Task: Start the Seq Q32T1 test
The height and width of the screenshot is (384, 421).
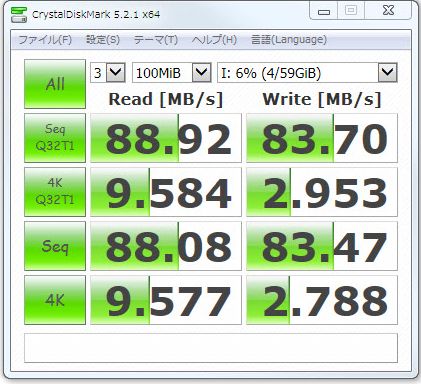Action: pyautogui.click(x=55, y=138)
